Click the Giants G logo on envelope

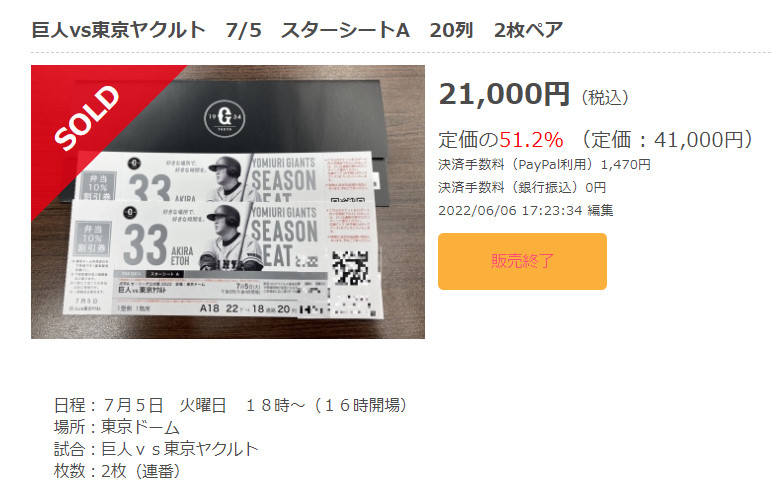[224, 118]
